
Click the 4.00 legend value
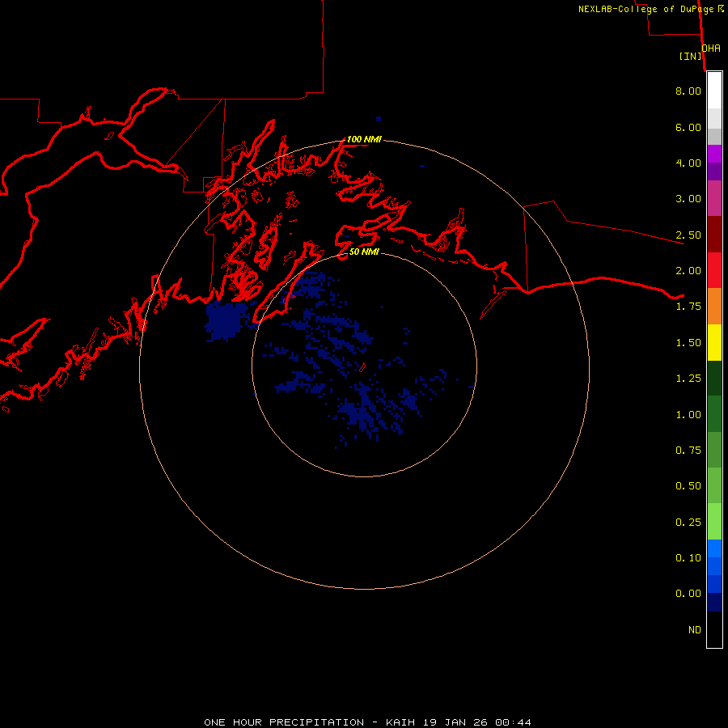tap(688, 163)
